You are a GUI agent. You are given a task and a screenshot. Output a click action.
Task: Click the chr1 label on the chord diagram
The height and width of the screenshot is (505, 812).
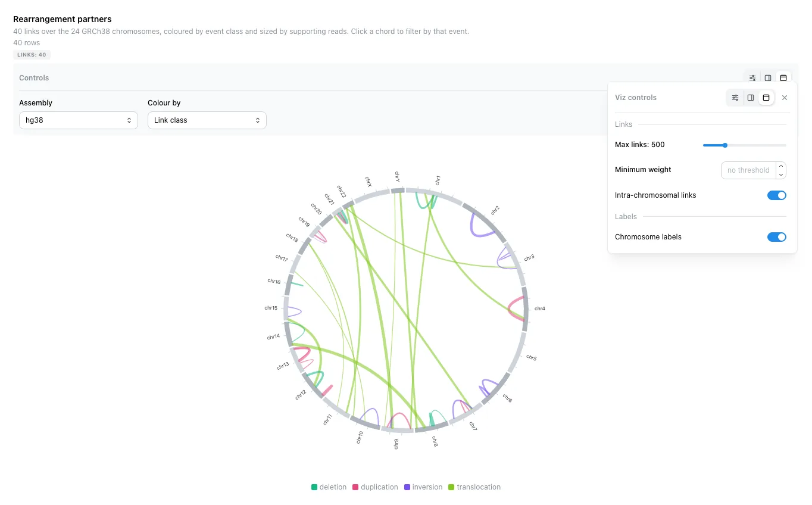coord(438,180)
